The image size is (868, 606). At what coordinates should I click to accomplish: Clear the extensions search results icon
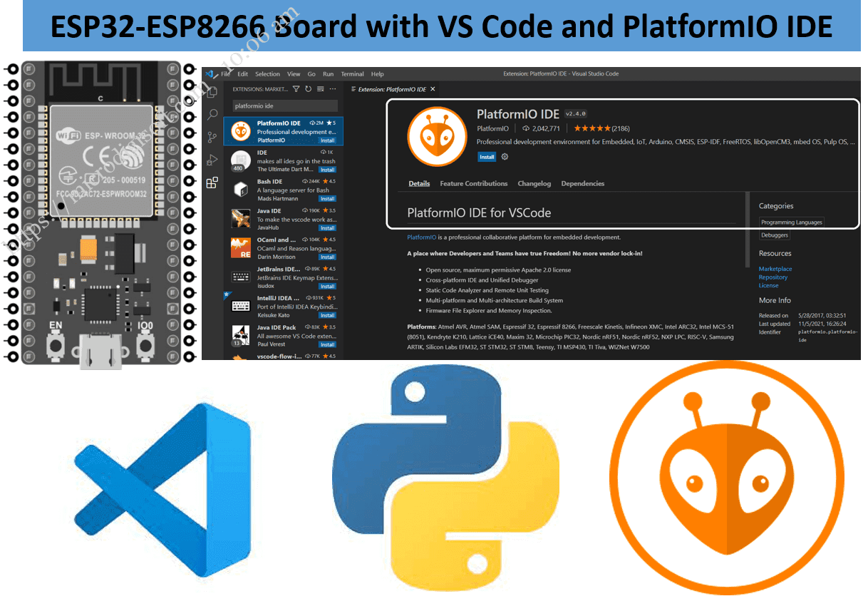click(x=320, y=88)
